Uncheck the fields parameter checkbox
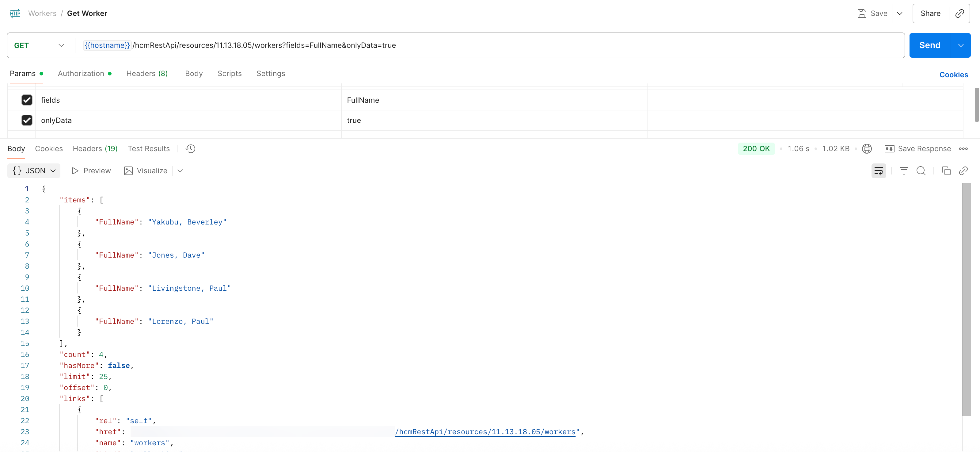 click(x=27, y=100)
